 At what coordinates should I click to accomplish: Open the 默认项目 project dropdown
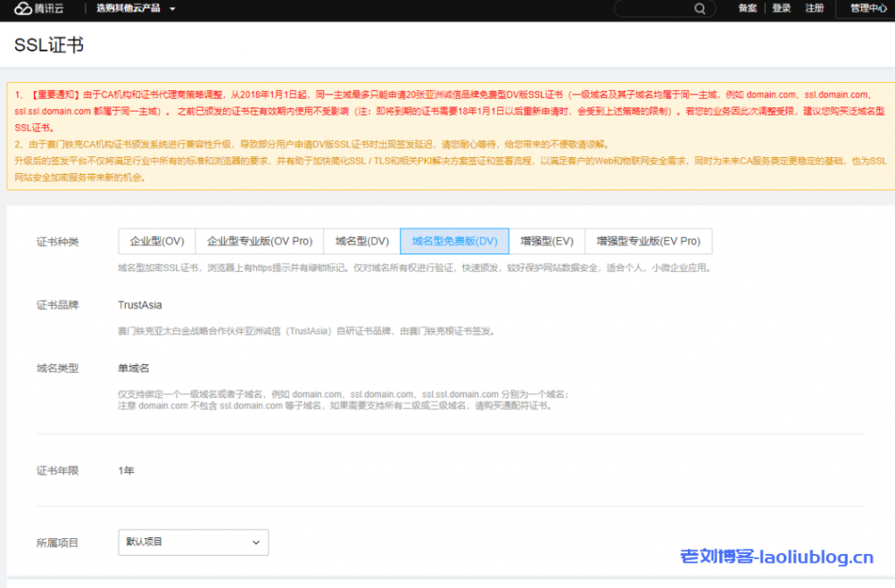point(192,542)
